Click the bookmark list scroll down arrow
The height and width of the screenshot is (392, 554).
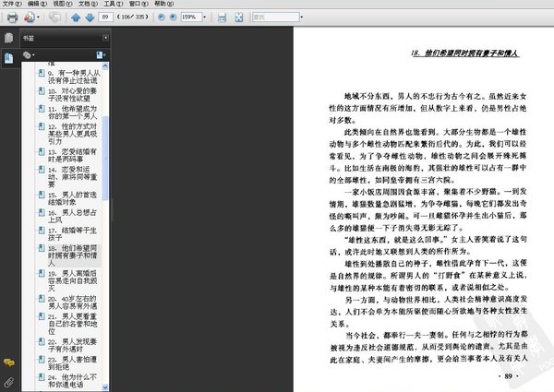click(x=105, y=387)
